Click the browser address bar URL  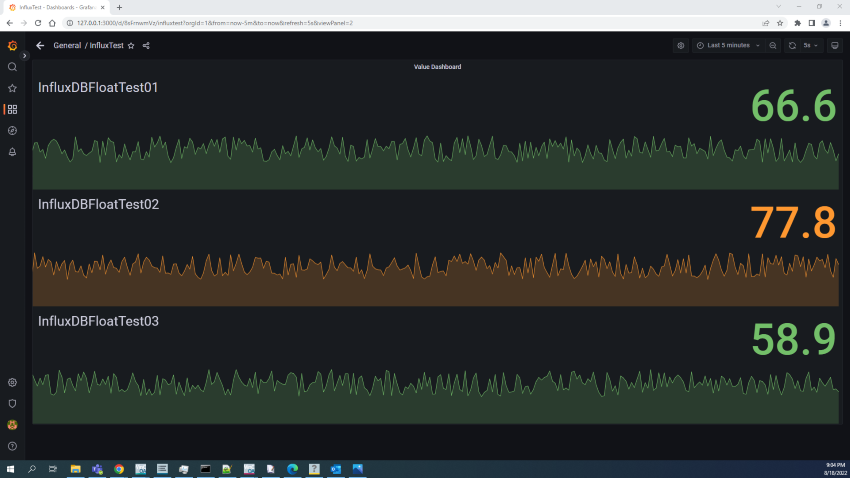215,23
